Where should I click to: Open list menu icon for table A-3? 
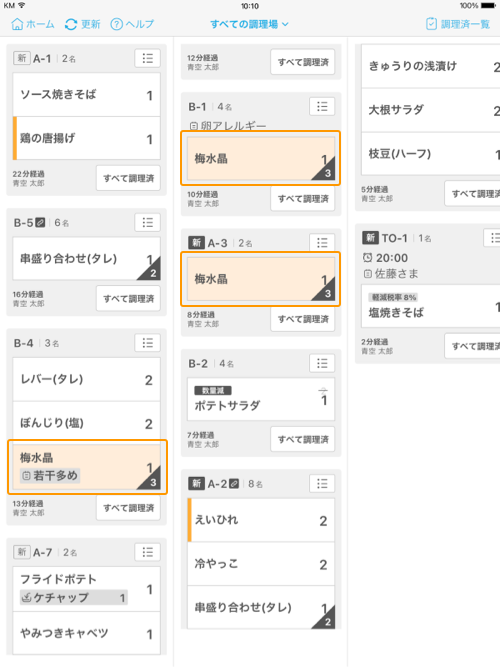[x=322, y=243]
